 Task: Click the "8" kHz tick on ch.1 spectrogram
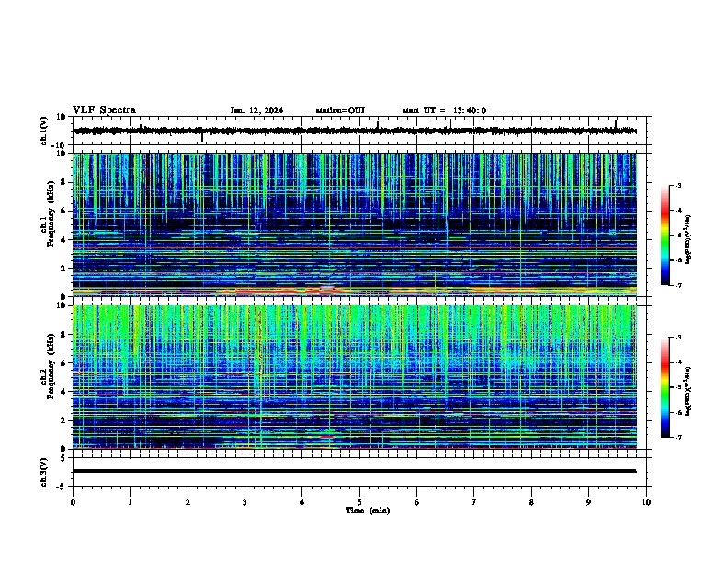point(63,182)
